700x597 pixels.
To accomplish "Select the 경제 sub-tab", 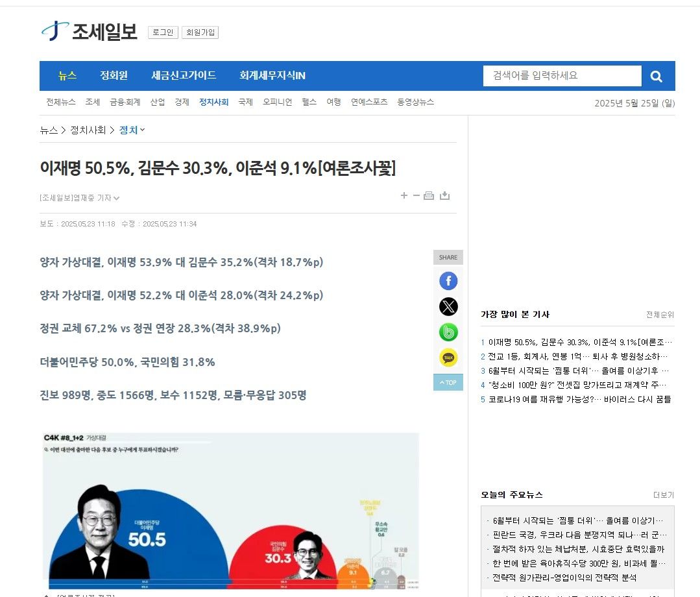I will 182,103.
